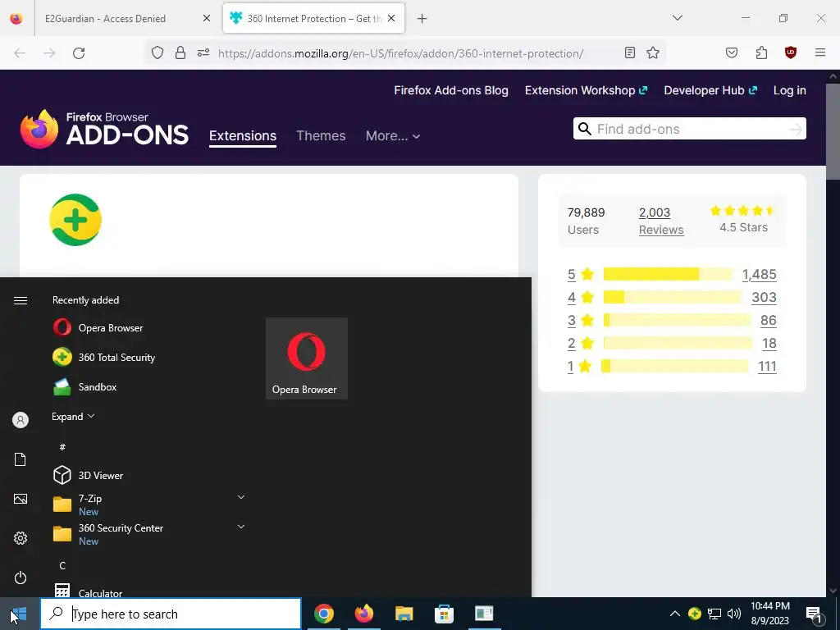The image size is (840, 630).
Task: Click the forward navigation arrow
Action: pyautogui.click(x=49, y=53)
